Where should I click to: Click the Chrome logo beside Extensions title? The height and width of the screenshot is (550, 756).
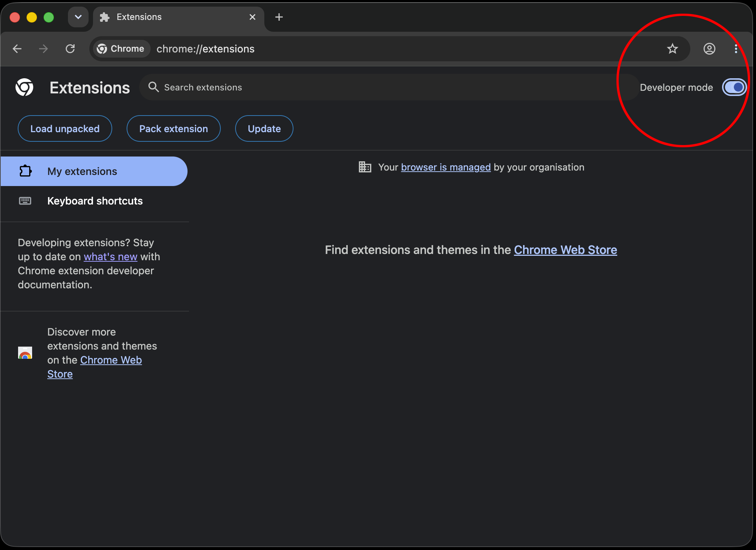(24, 87)
